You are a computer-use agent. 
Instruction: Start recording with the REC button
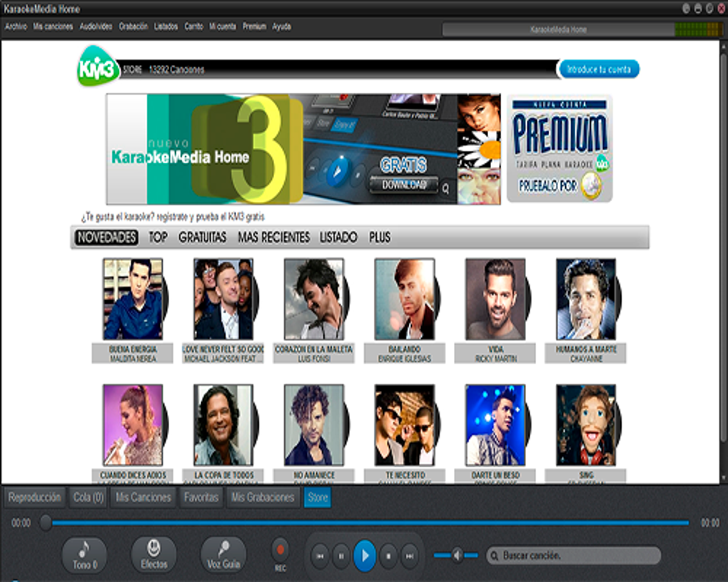[x=280, y=551]
